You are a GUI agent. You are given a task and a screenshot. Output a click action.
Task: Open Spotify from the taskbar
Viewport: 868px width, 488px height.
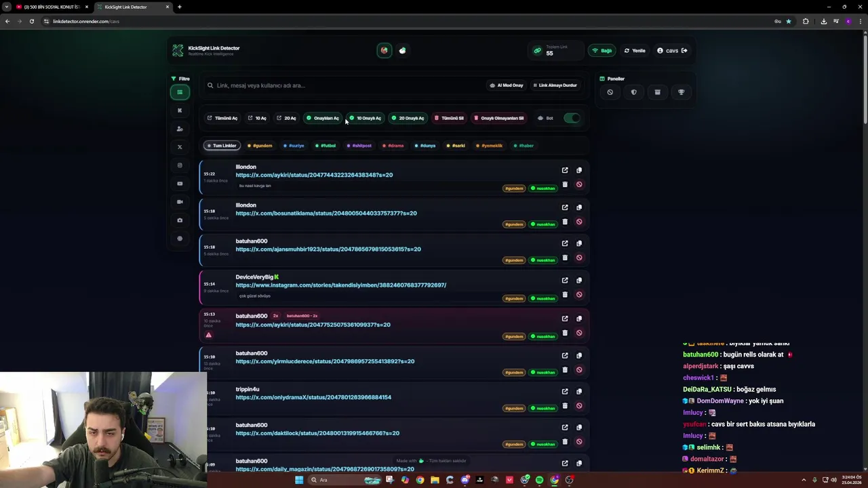tap(540, 480)
